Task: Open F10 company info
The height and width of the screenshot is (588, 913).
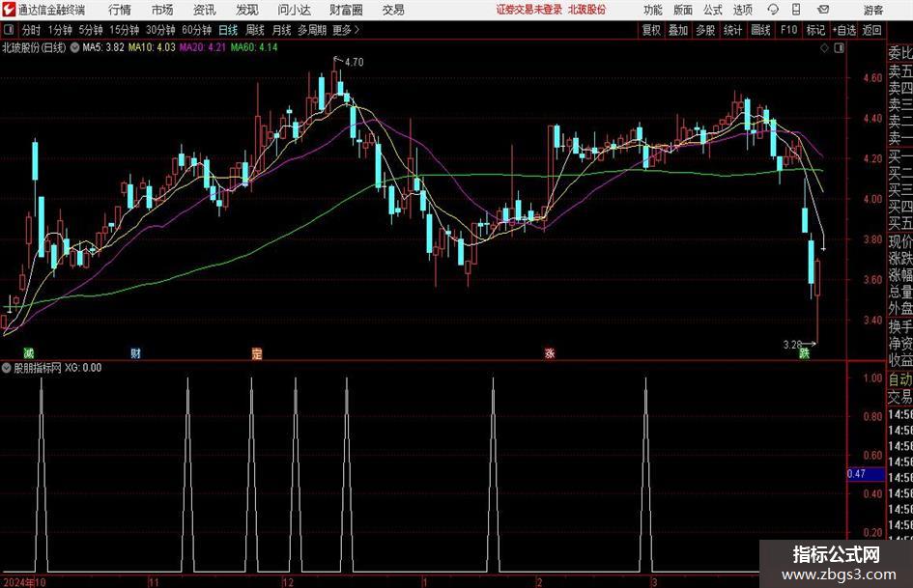Action: [788, 30]
